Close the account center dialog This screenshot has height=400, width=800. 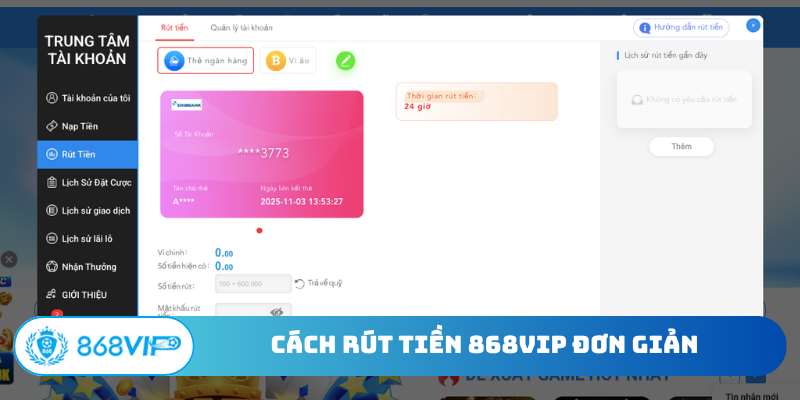pyautogui.click(x=753, y=25)
